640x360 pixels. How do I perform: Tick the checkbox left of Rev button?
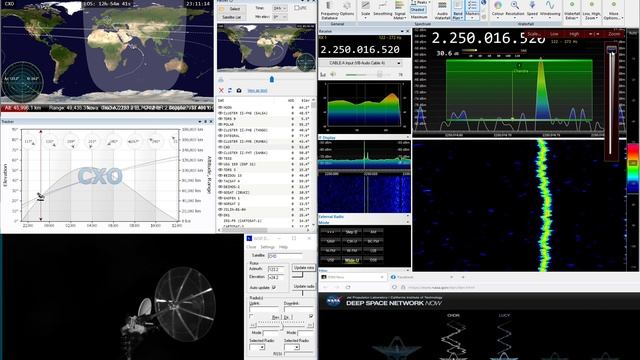click(251, 316)
